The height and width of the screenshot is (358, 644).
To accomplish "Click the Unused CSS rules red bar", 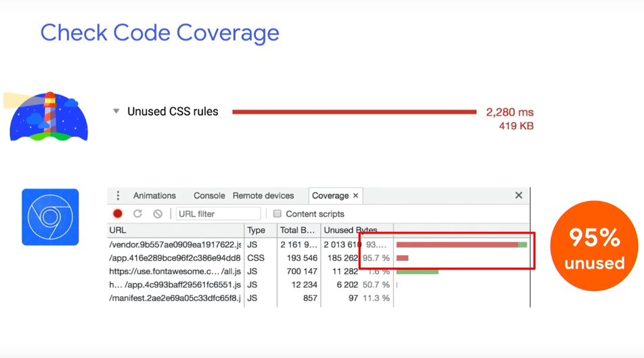I will (354, 112).
